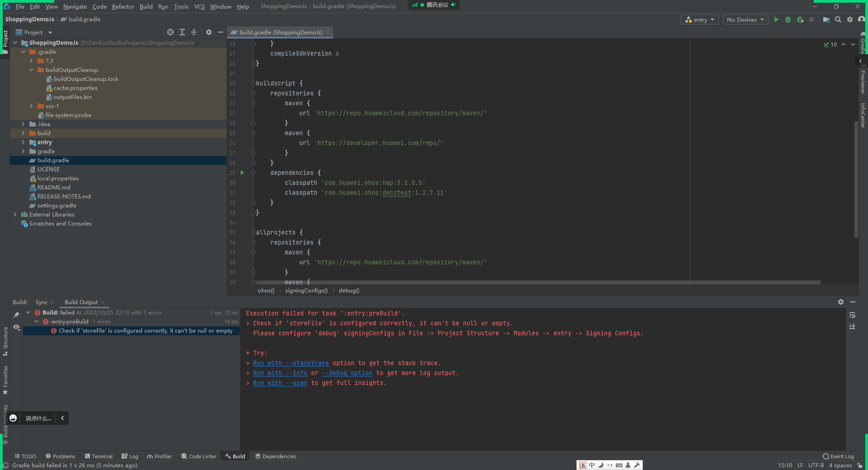Toggle Gradle side tool window
Viewport: 868px width, 470px height.
click(863, 43)
